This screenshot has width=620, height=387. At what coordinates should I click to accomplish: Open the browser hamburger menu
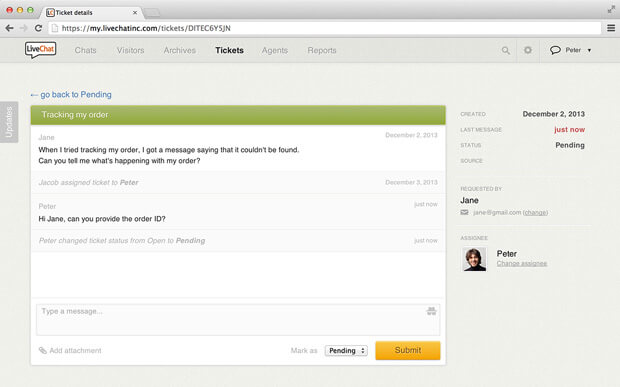pos(611,28)
